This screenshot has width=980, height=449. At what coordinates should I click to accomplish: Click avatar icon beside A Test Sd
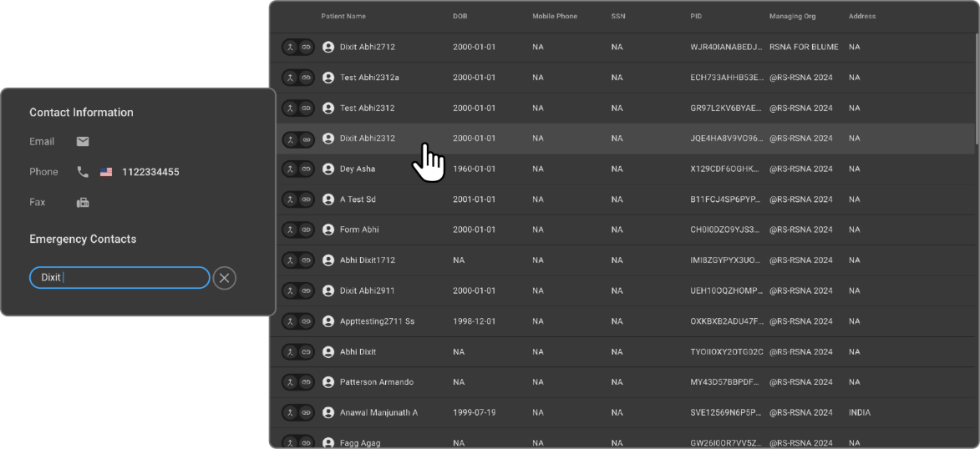pos(328,199)
